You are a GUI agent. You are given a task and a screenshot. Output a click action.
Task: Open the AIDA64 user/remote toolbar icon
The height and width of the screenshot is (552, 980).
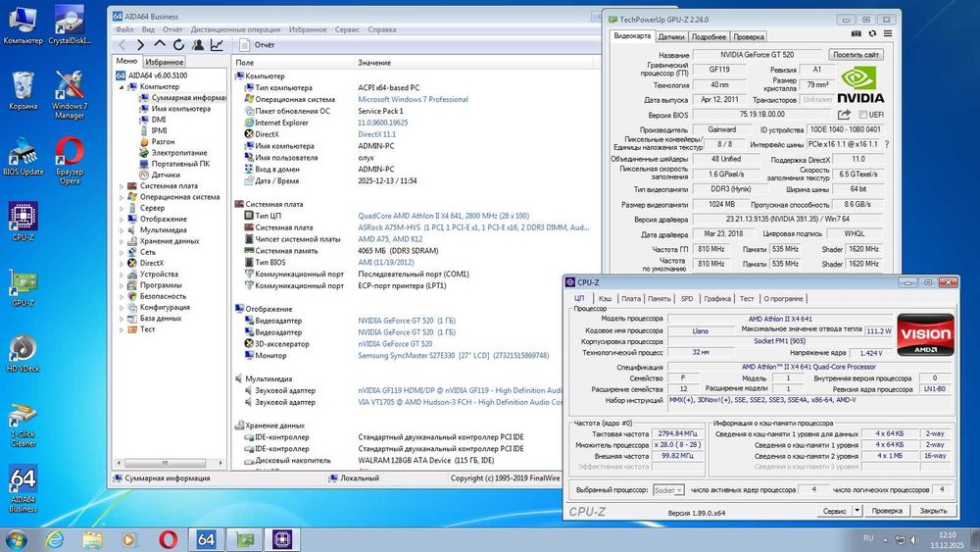pyautogui.click(x=198, y=45)
